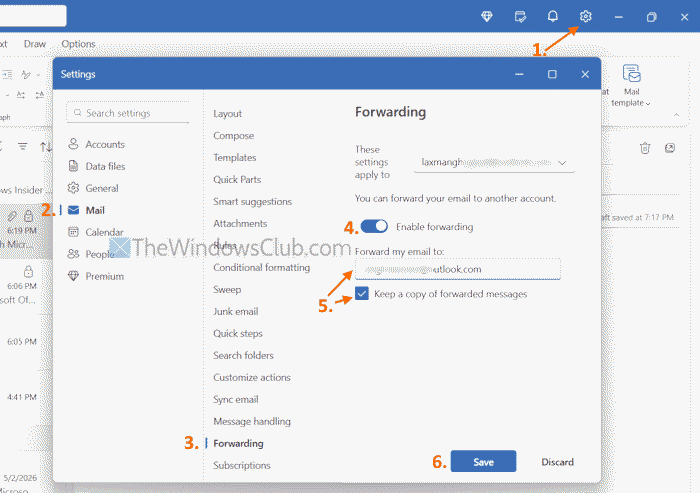
Task: Click the Save button
Action: pyautogui.click(x=483, y=461)
